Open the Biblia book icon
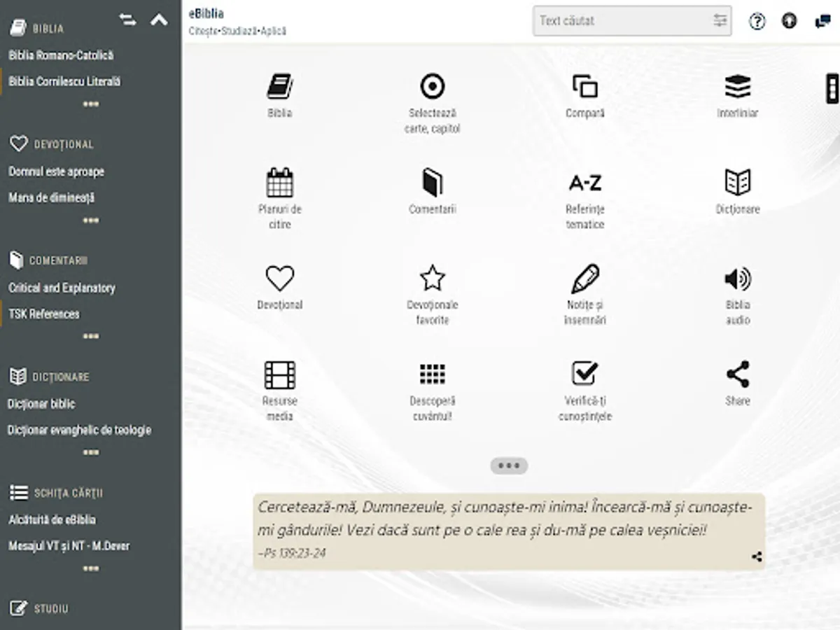 [x=280, y=87]
